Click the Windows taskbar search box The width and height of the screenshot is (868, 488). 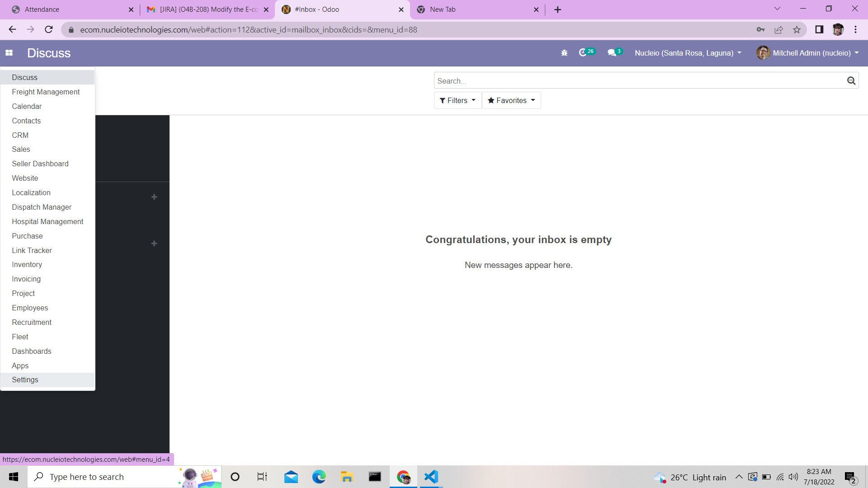click(124, 477)
